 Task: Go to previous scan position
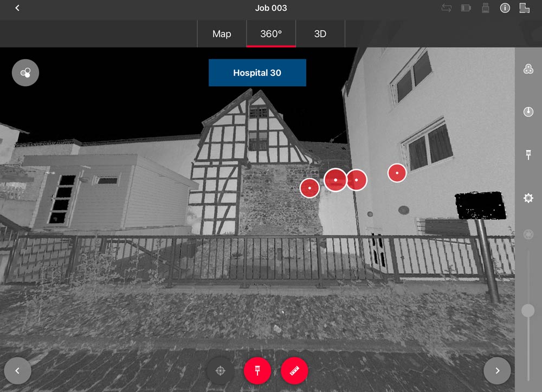pos(17,370)
